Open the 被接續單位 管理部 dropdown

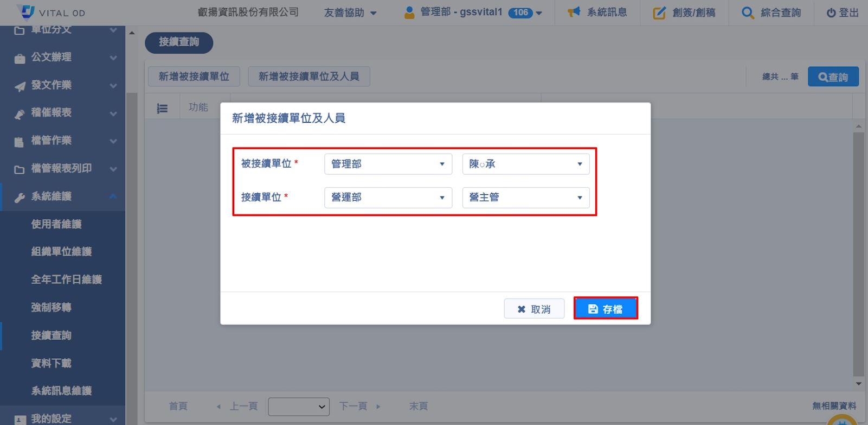388,164
